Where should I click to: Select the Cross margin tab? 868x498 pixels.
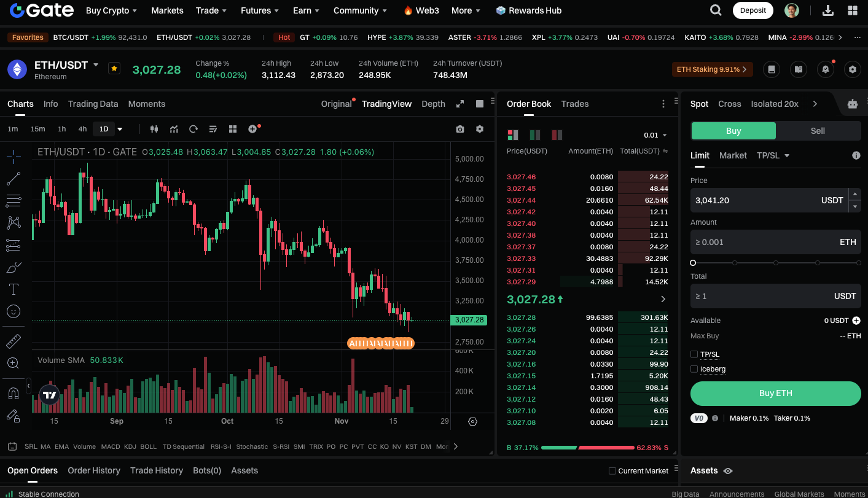pos(730,104)
